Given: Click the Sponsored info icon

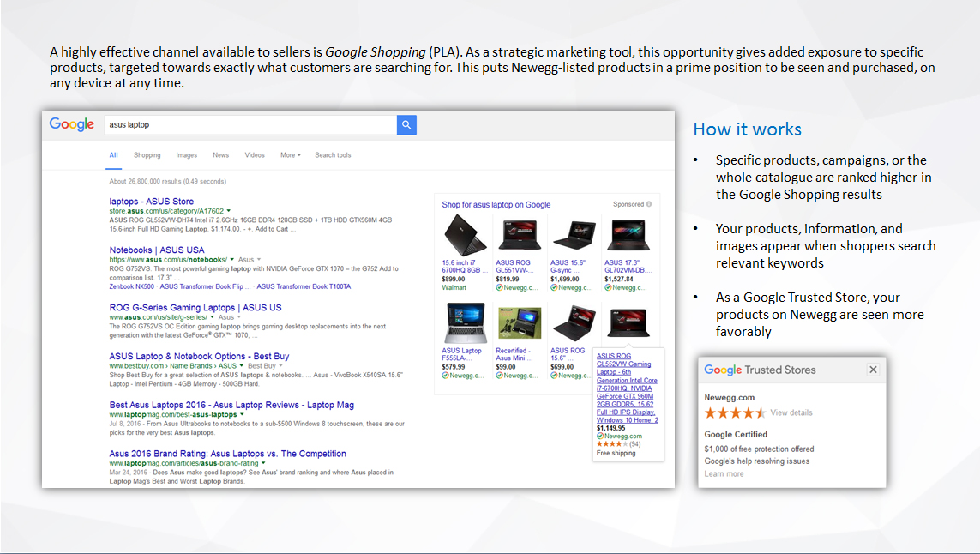Looking at the screenshot, I should (x=649, y=204).
